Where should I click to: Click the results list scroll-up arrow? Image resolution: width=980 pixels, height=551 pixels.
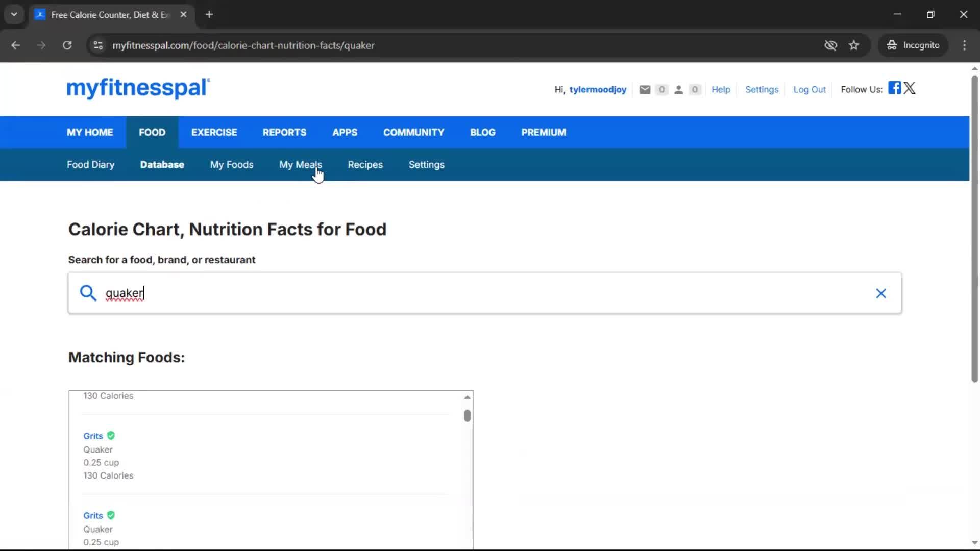coord(467,397)
